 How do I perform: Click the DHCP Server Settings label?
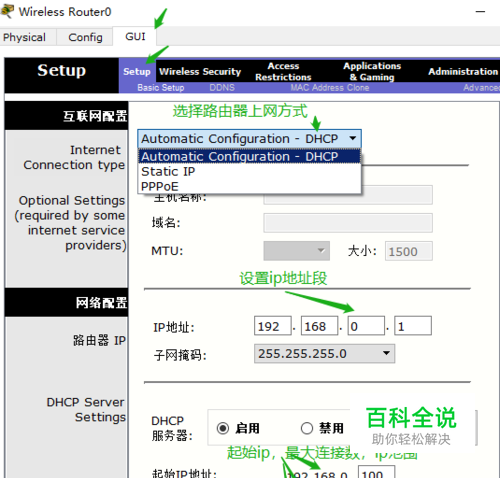coord(86,410)
